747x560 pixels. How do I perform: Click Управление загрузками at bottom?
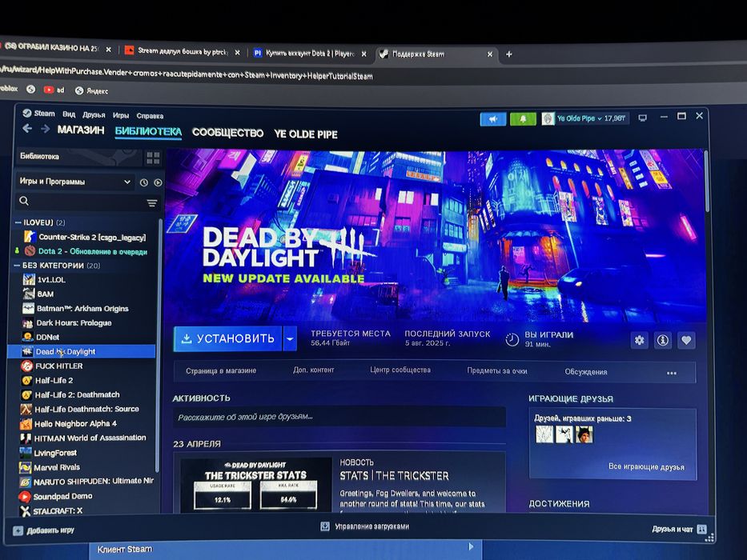click(371, 526)
